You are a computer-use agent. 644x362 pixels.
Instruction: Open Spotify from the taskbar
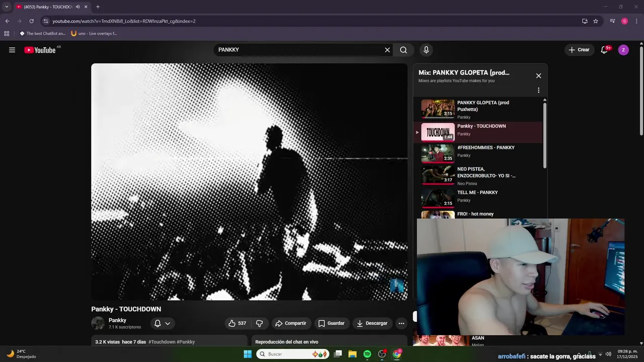367,354
